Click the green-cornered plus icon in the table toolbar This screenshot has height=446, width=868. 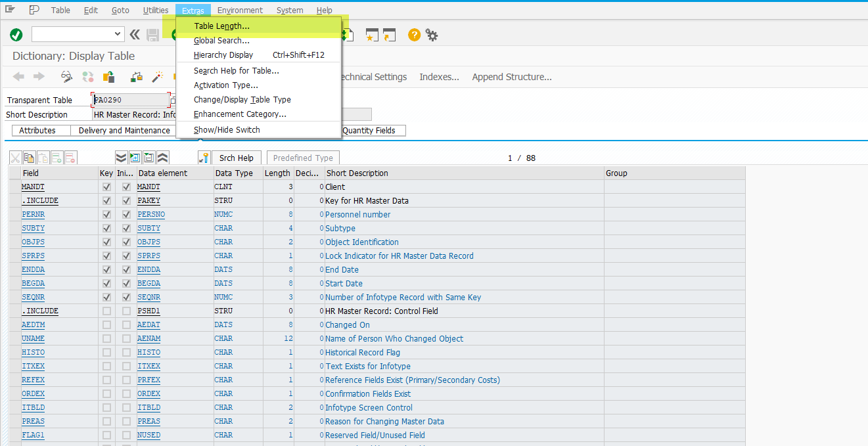pyautogui.click(x=135, y=158)
